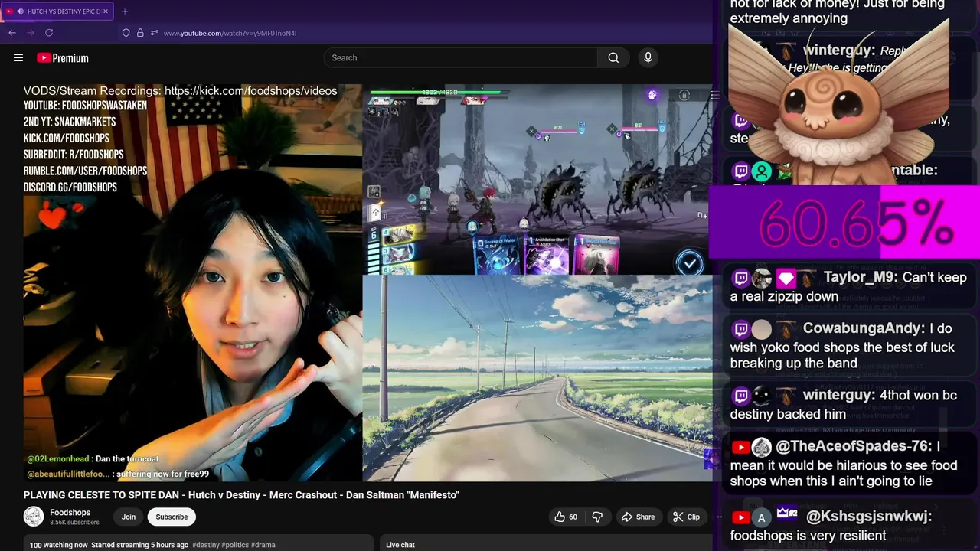Click the browser forward arrow
Image resolution: width=980 pixels, height=551 pixels.
[x=31, y=33]
